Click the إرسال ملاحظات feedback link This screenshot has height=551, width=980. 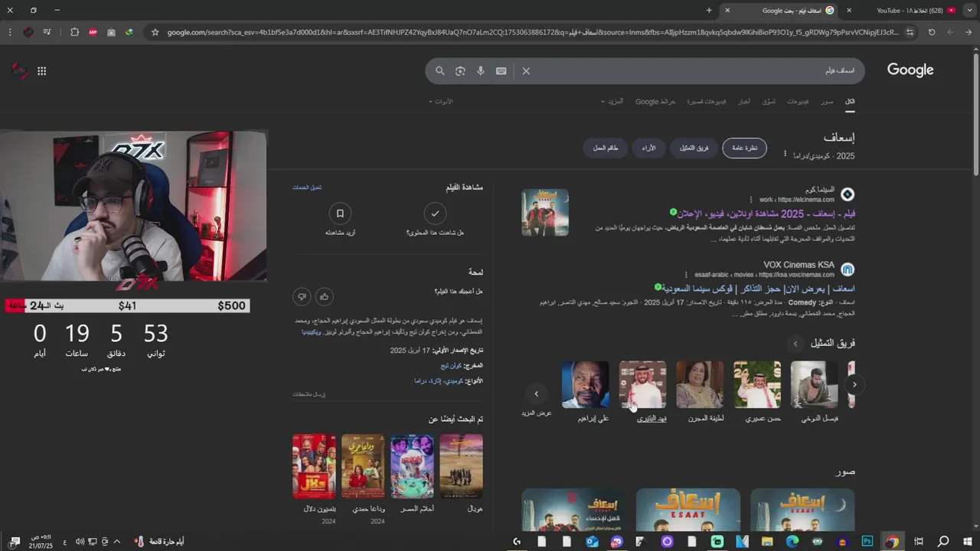click(x=309, y=394)
